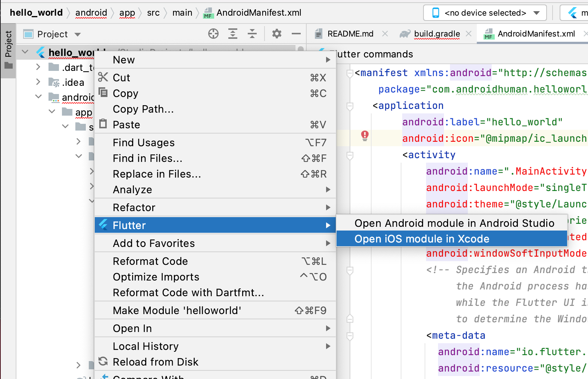The height and width of the screenshot is (379, 588).
Task: Click the Project folder icon on left strip
Action: click(x=8, y=66)
